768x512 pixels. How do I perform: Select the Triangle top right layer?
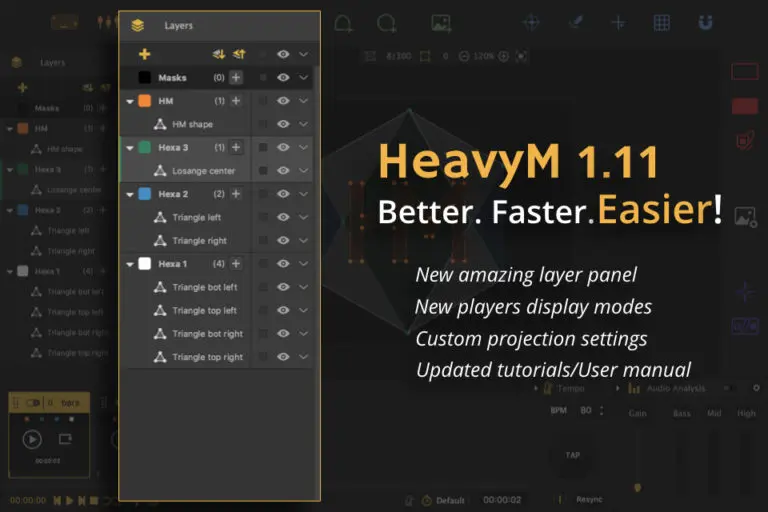click(217, 357)
